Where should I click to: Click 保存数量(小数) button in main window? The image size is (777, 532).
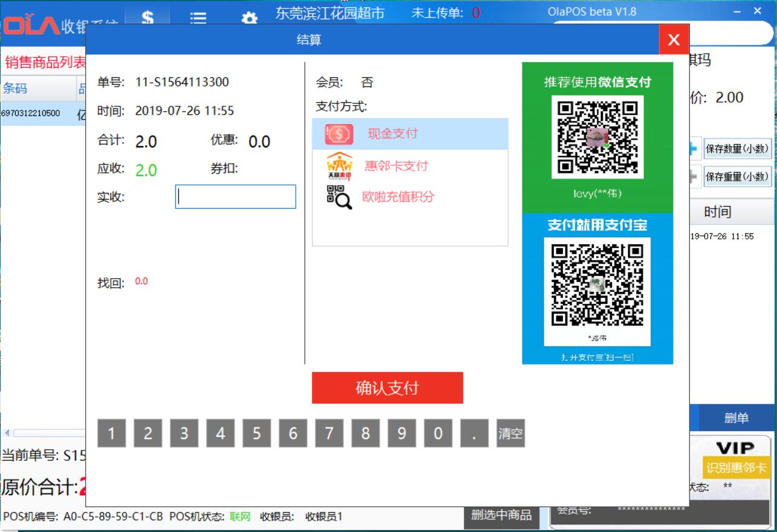pos(738,149)
